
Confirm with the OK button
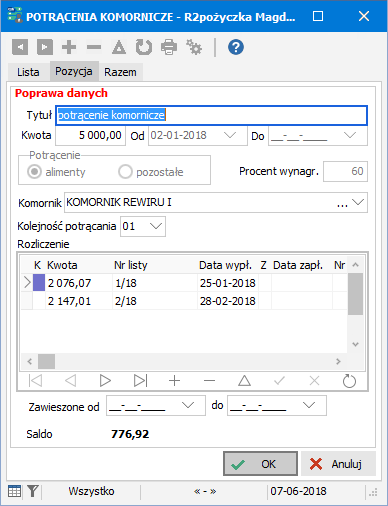pyautogui.click(x=260, y=464)
